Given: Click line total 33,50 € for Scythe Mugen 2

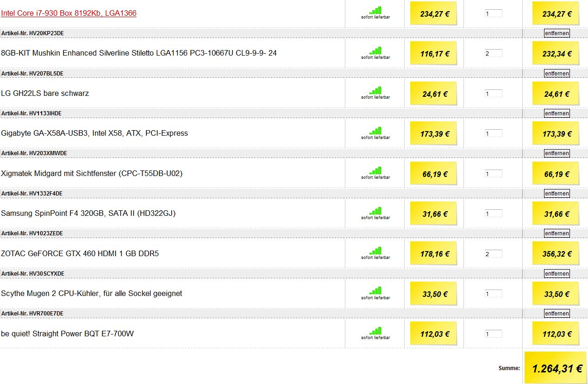Looking at the screenshot, I should click(x=556, y=294).
